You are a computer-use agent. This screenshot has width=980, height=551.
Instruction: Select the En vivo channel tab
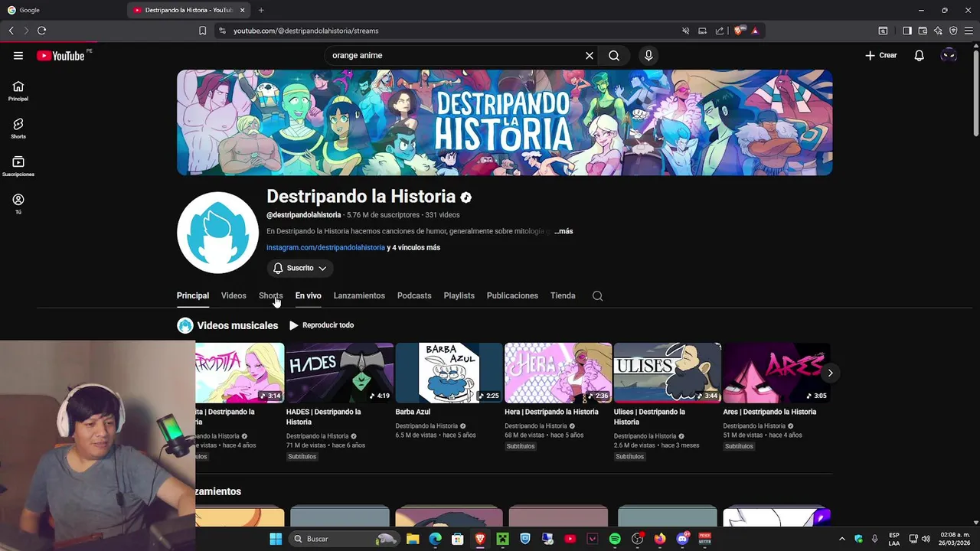tap(308, 295)
